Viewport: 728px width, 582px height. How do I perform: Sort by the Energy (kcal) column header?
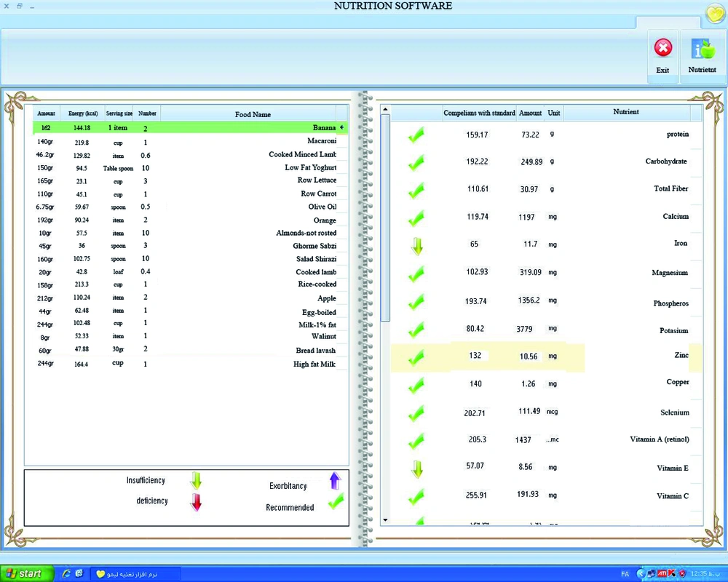[83, 113]
